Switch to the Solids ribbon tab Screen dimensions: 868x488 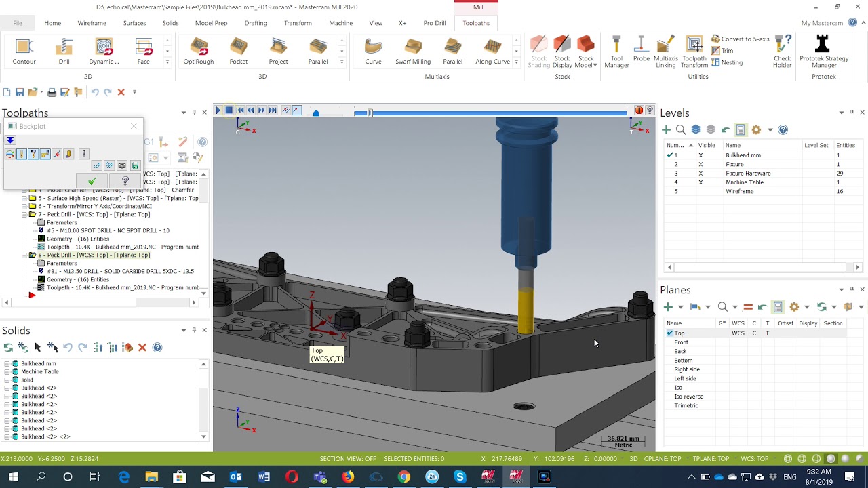(x=170, y=23)
